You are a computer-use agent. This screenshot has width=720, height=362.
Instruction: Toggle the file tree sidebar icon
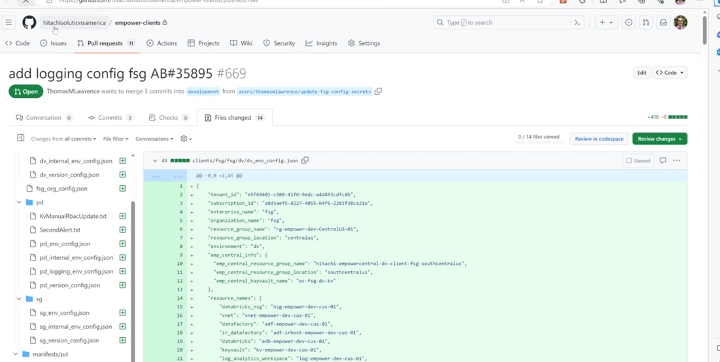[20, 138]
